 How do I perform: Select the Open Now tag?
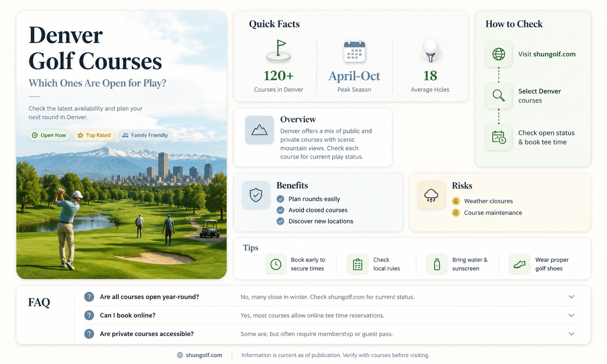tap(49, 135)
